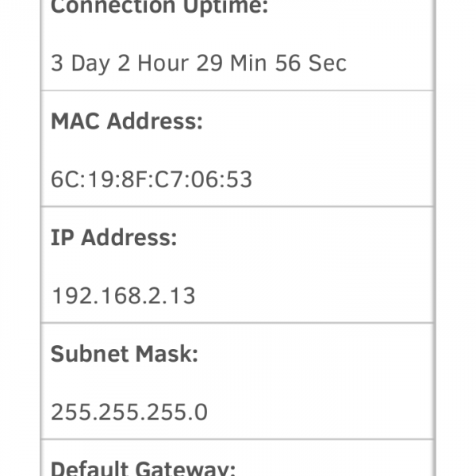This screenshot has height=476, width=476.
Task: Click the word "Address" in MAC Address label
Action: 155,121
